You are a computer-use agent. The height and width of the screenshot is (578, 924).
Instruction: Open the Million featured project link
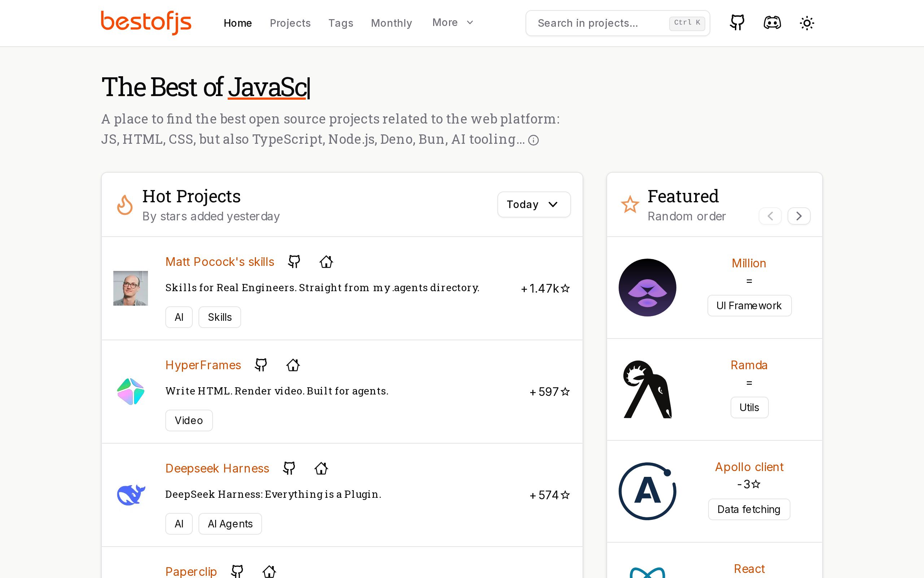point(749,263)
